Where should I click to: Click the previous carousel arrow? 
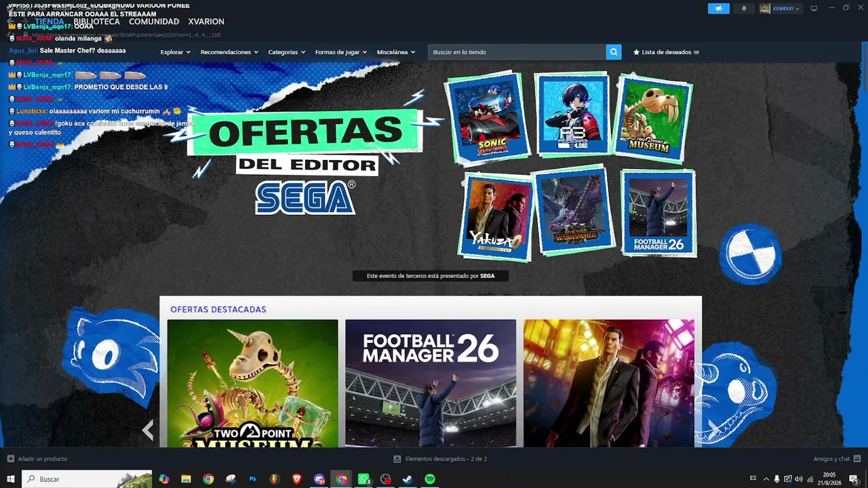click(x=148, y=430)
